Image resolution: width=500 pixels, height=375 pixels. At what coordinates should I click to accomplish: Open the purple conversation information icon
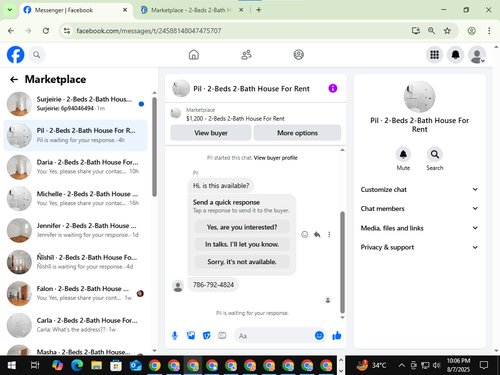click(x=333, y=88)
